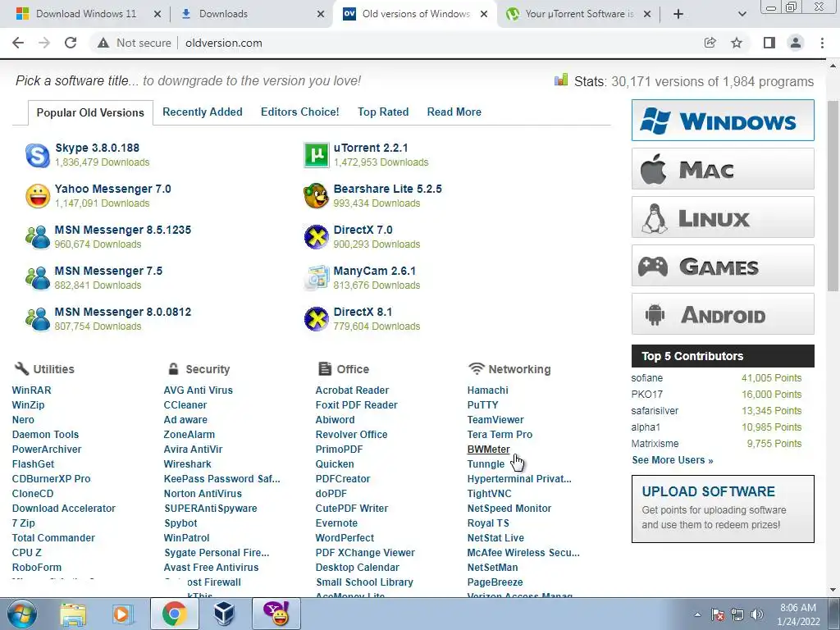Close the Old versions of Windows tab
The width and height of the screenshot is (840, 630).
point(484,14)
